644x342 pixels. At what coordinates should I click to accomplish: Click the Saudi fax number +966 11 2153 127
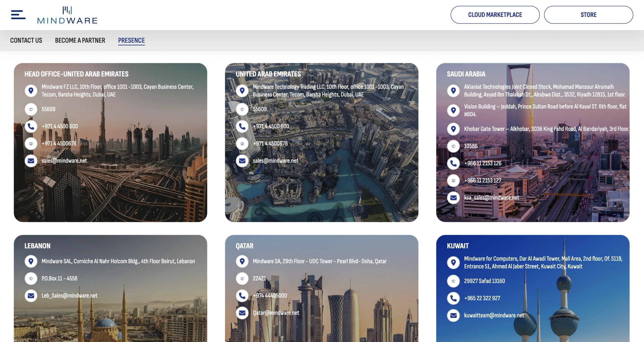pyautogui.click(x=483, y=180)
